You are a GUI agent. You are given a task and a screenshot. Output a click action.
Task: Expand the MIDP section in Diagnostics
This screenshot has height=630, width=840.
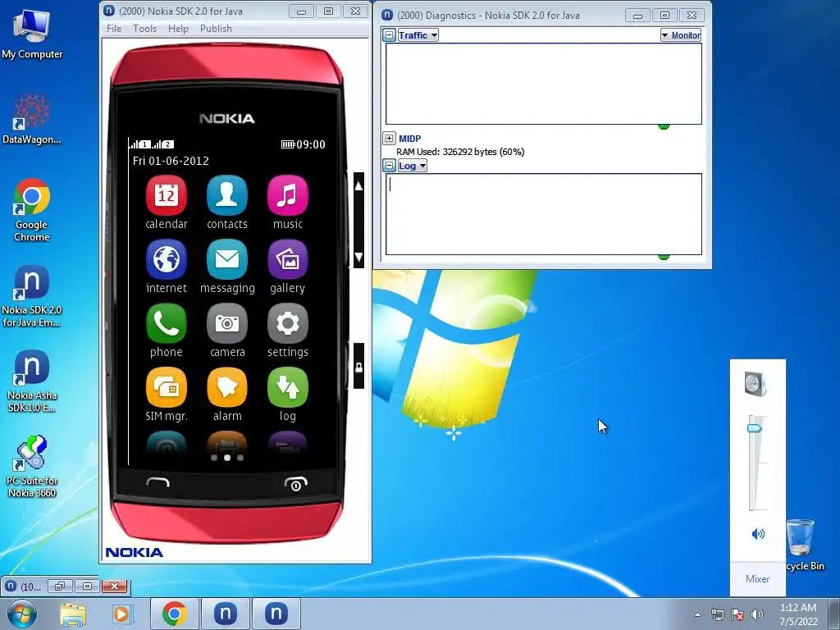click(x=390, y=138)
